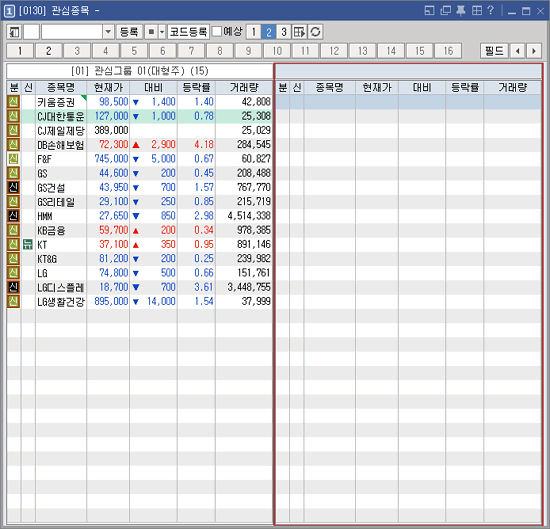Click the 신 icon on GS건설 row
Image resolution: width=550 pixels, height=529 pixels.
point(13,187)
